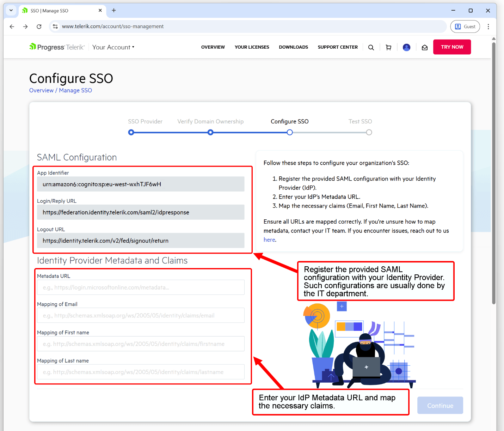Viewport: 504px width, 431px height.
Task: Open site information icon in address bar
Action: click(x=55, y=26)
